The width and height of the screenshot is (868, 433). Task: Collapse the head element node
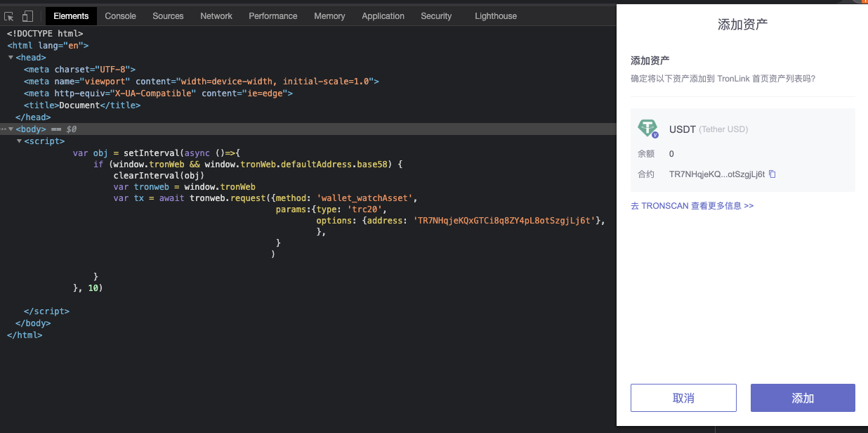coord(11,58)
